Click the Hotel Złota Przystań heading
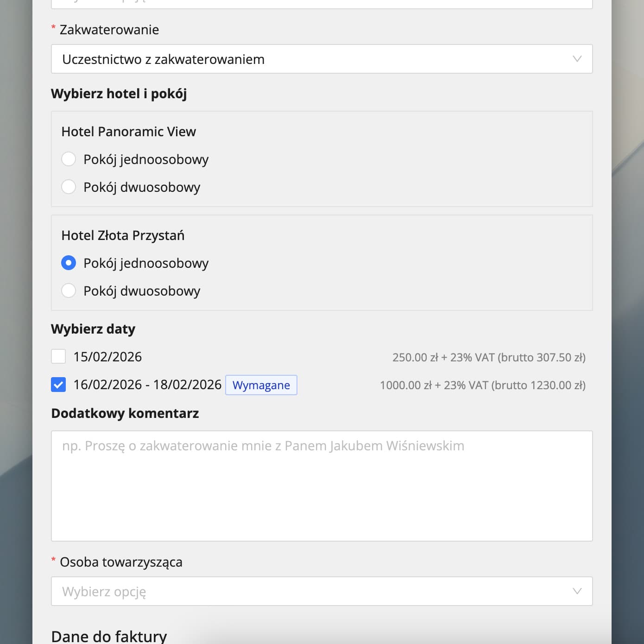The width and height of the screenshot is (644, 644). (x=123, y=235)
